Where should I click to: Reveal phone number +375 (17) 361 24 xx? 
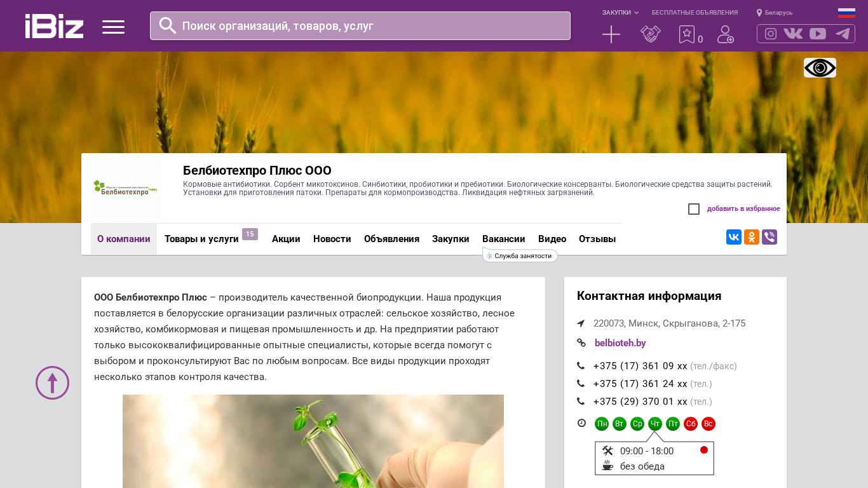pyautogui.click(x=641, y=384)
